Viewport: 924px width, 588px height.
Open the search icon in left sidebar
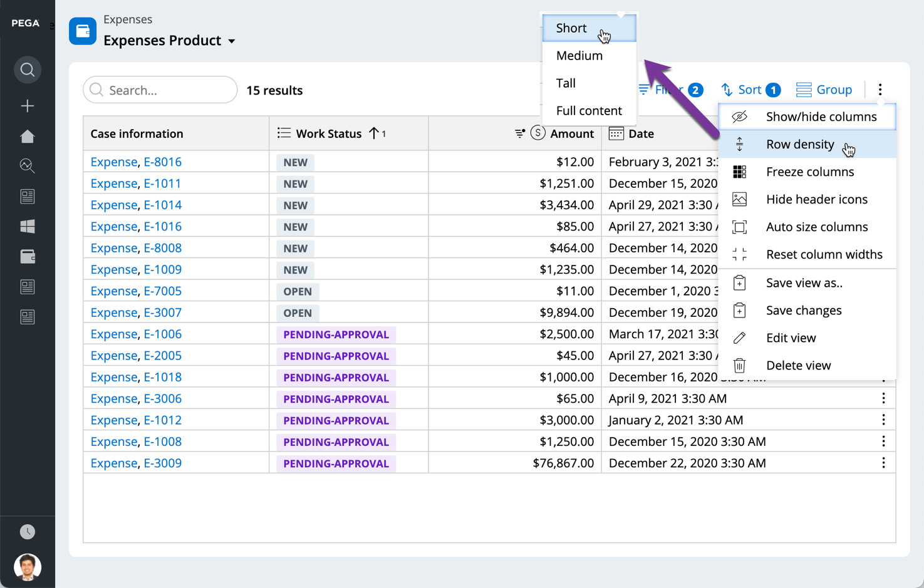coord(28,70)
